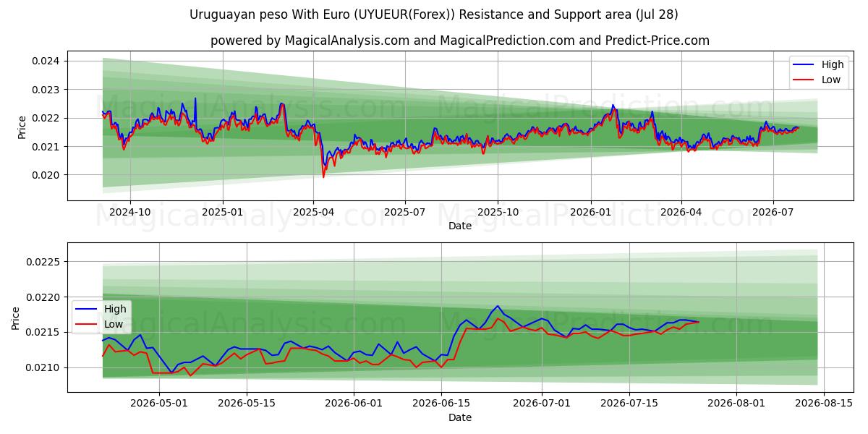
Task: Click the '2026-08-15' tick label on bottom chart
Action: [824, 404]
